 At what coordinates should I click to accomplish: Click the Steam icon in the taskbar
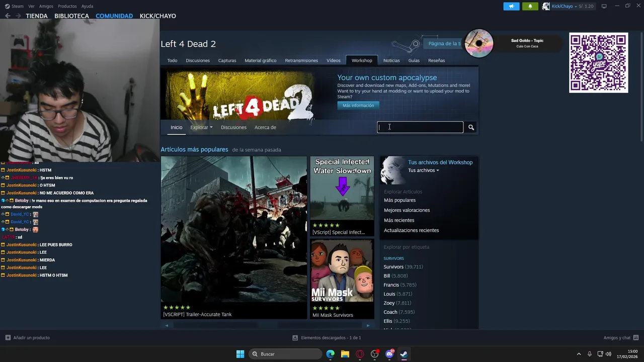tap(404, 354)
